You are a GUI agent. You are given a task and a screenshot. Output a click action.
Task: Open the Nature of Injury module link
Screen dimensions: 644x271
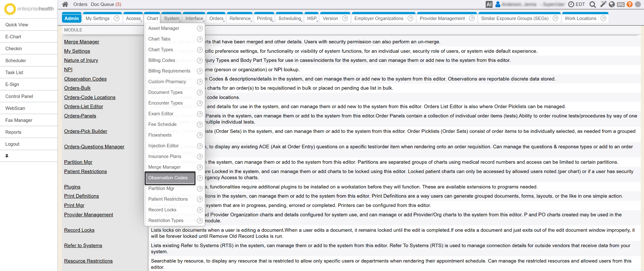coord(81,60)
